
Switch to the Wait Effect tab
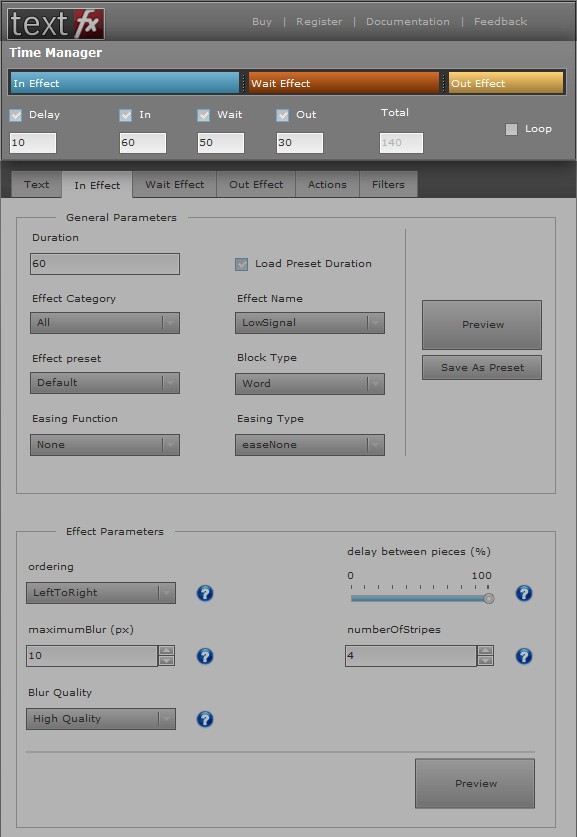click(175, 185)
